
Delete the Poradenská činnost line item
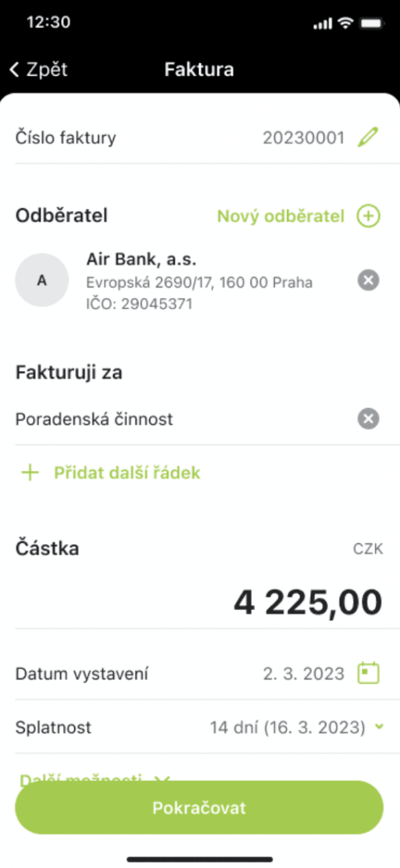(369, 418)
